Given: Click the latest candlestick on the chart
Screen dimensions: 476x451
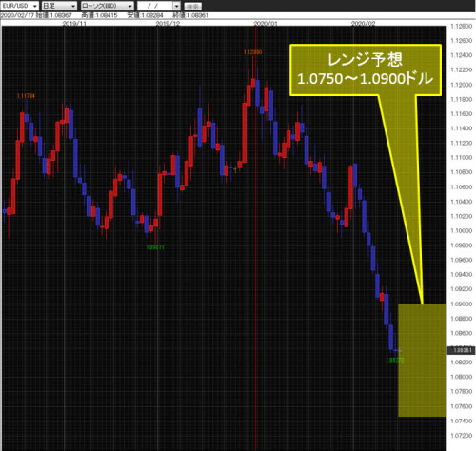Looking at the screenshot, I should (x=397, y=351).
